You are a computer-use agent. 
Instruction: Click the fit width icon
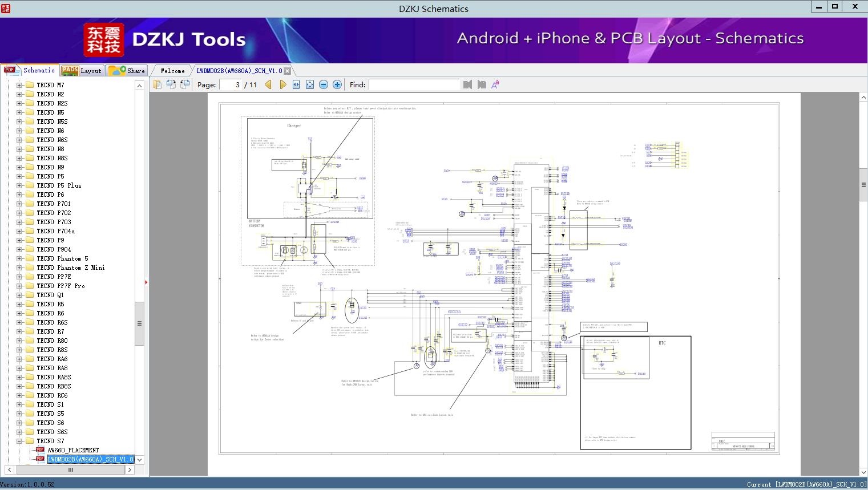pyautogui.click(x=296, y=84)
